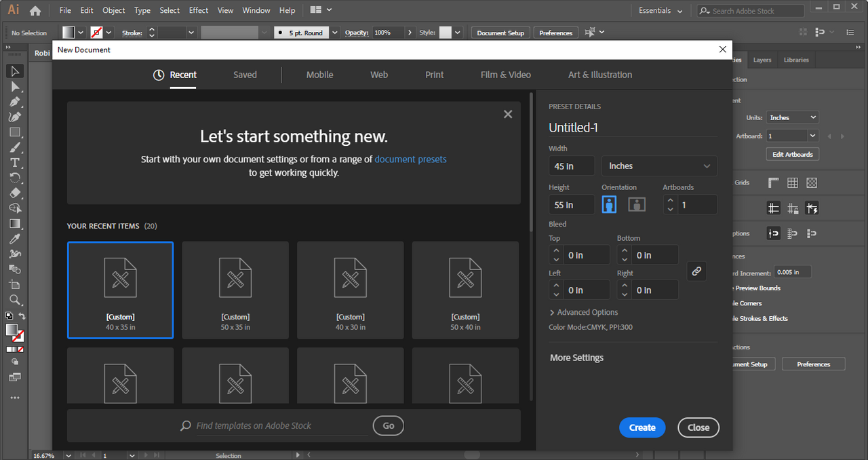Open stroke weight dropdown
Viewport: 868px width, 460px height.
pyautogui.click(x=191, y=33)
